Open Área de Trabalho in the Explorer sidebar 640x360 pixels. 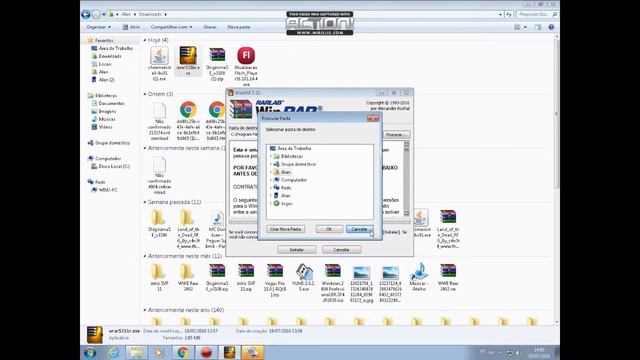pos(112,48)
